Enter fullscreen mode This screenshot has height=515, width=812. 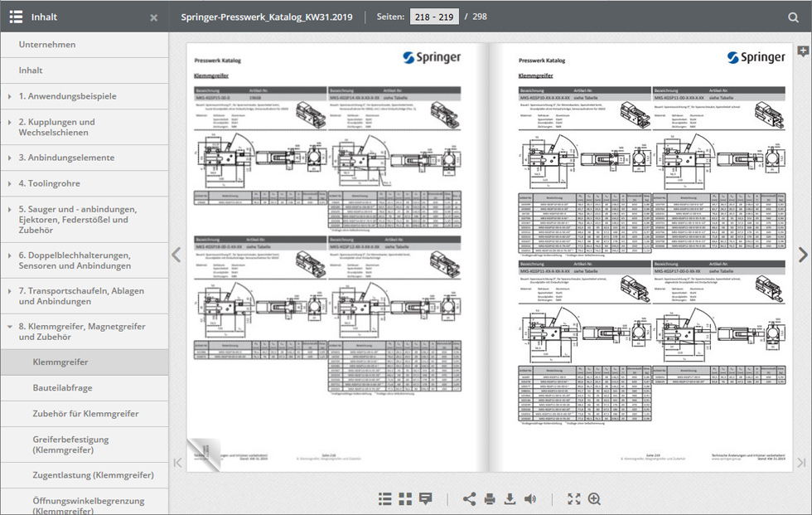[x=573, y=499]
